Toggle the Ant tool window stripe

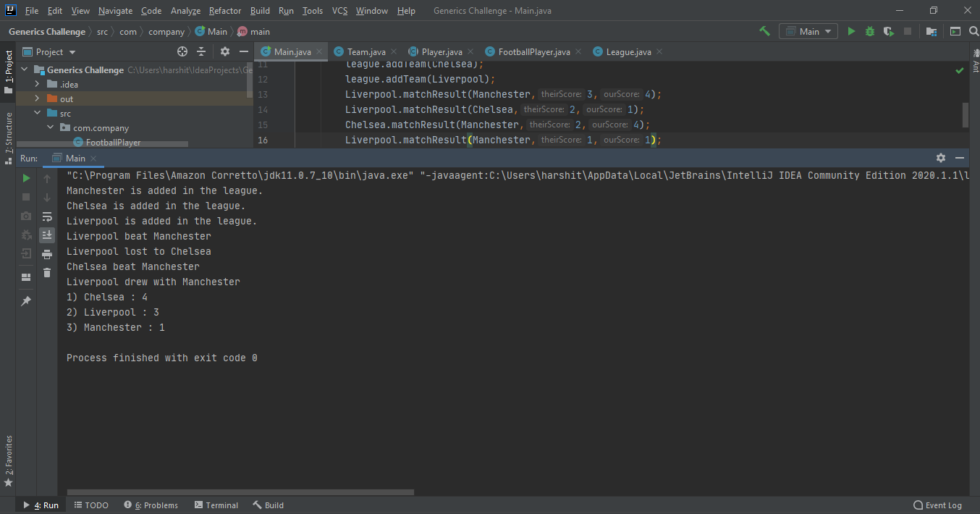tap(975, 60)
